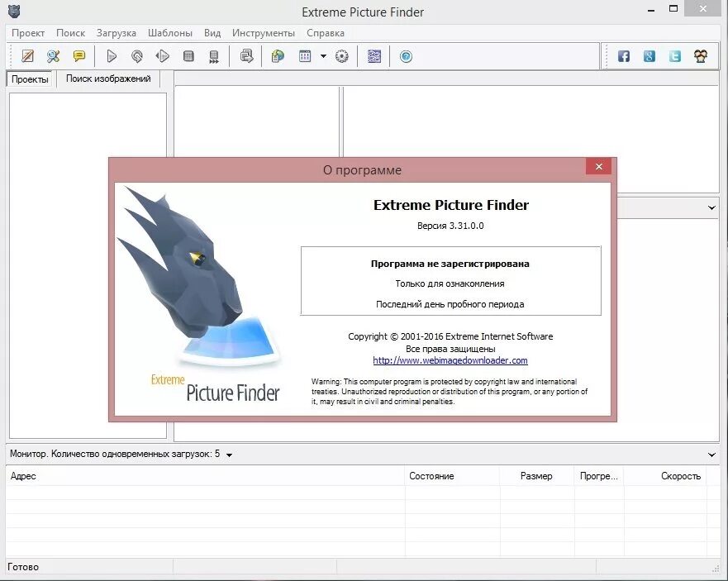This screenshot has height=581, width=728.
Task: Close the О программе dialog
Action: point(598,166)
